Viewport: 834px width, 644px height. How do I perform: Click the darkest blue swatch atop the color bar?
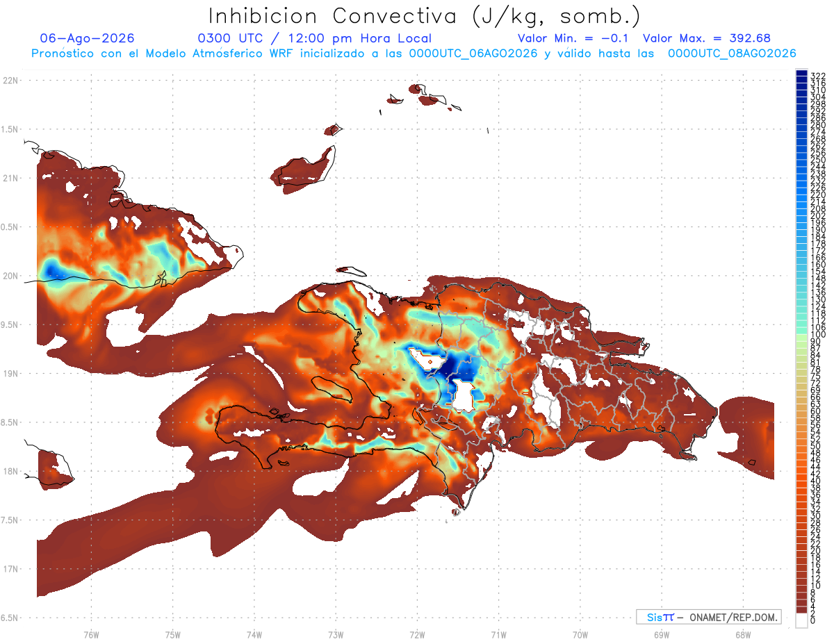click(801, 73)
